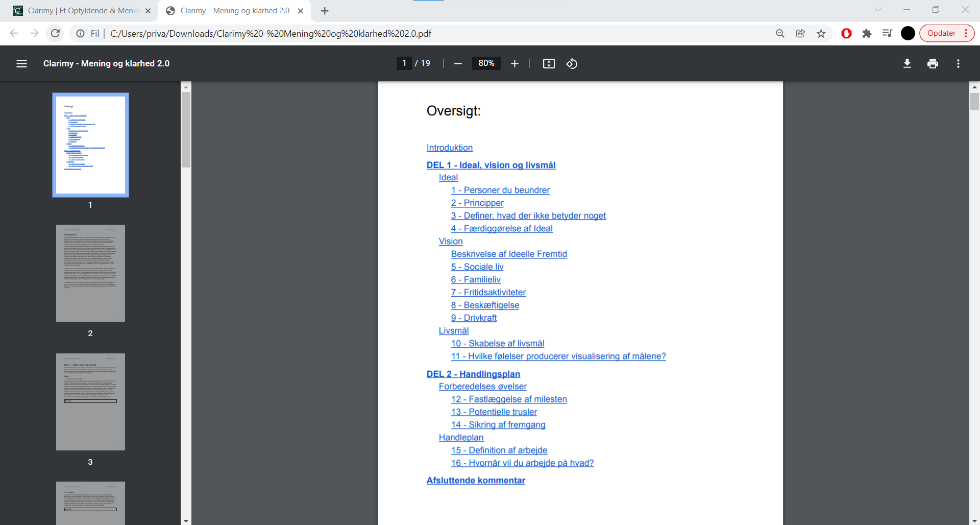Open the browser Extensions puzzle icon
The height and width of the screenshot is (525, 980).
(867, 33)
